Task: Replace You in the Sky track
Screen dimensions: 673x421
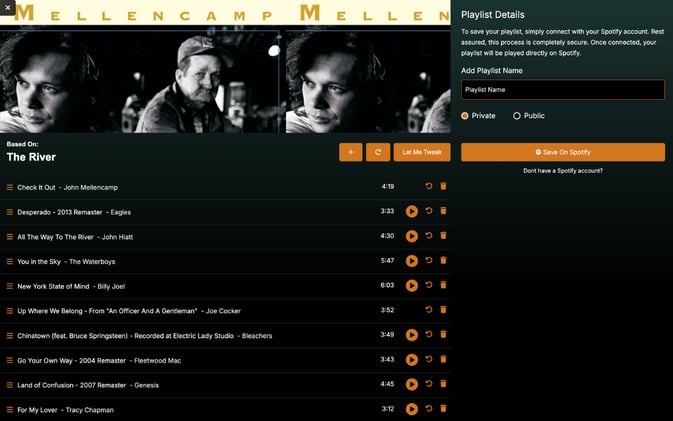Action: 428,260
